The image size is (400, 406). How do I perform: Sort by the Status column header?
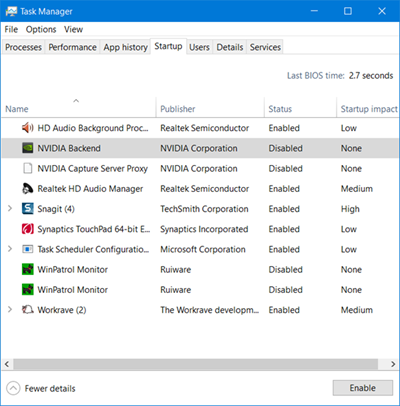(x=300, y=107)
